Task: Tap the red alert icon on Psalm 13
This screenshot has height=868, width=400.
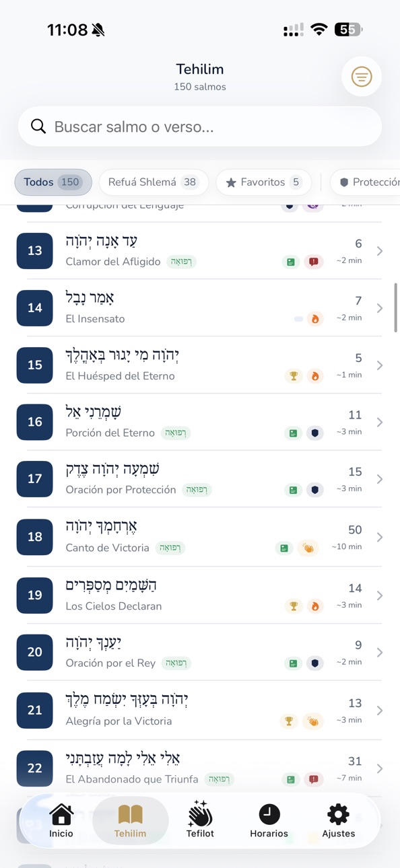Action: 313,262
